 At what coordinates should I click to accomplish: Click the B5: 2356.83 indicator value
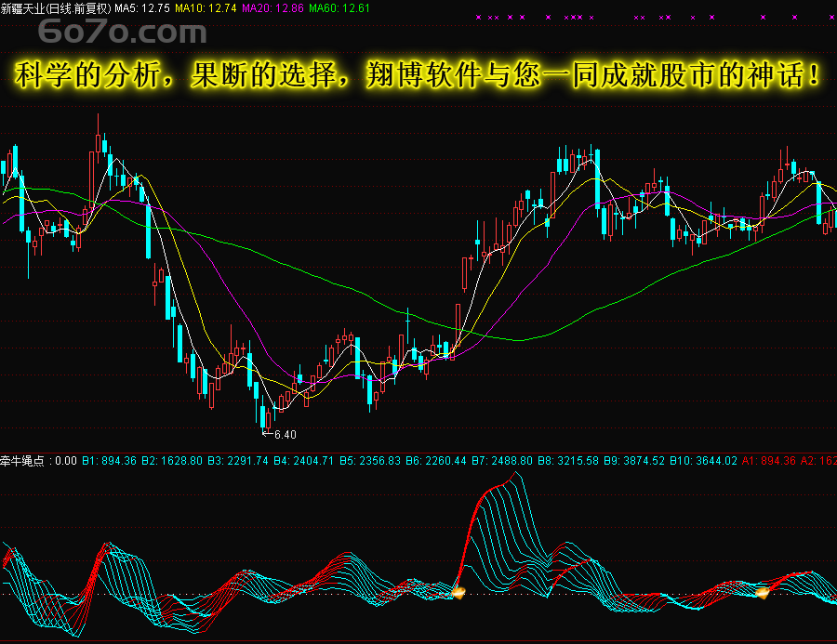[x=370, y=461]
